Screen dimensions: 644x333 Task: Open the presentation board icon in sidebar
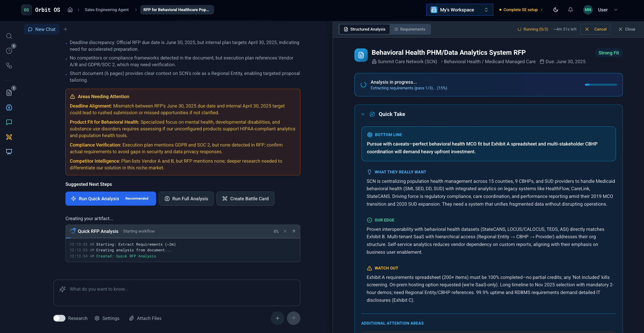tap(9, 152)
